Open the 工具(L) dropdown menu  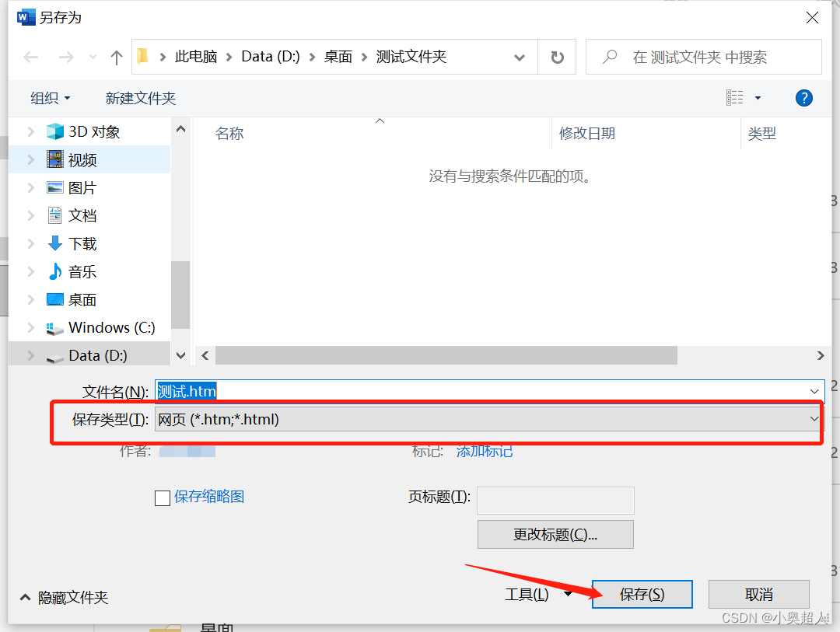(x=538, y=595)
